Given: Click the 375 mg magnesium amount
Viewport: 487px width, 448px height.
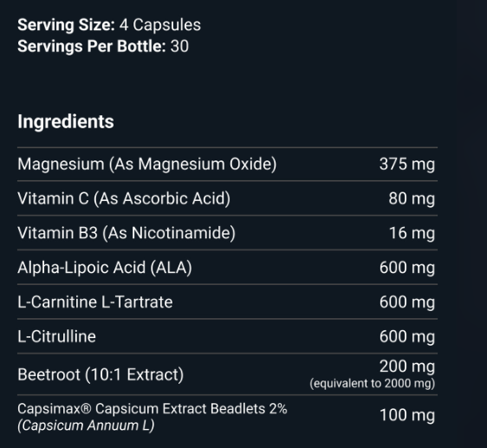Looking at the screenshot, I should (x=407, y=165).
